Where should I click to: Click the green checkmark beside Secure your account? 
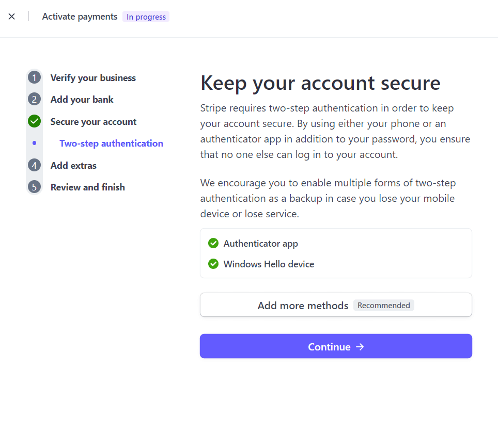point(34,121)
